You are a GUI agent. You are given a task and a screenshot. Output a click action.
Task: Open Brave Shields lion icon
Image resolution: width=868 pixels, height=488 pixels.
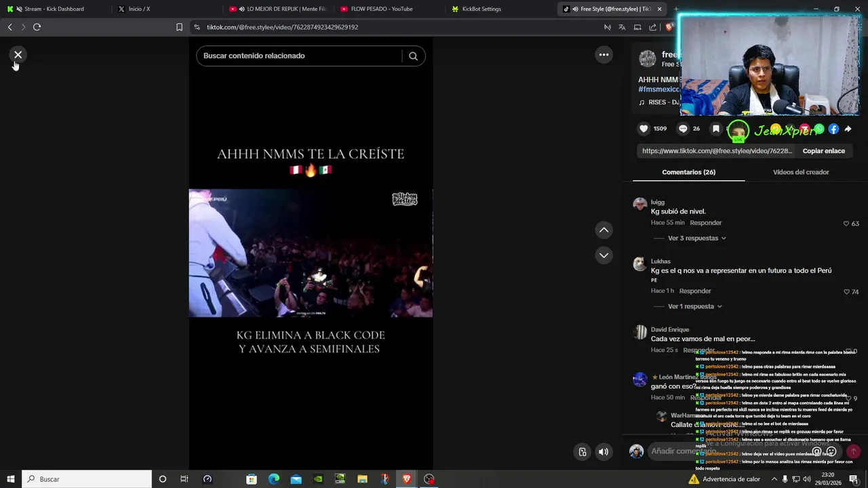tap(669, 27)
